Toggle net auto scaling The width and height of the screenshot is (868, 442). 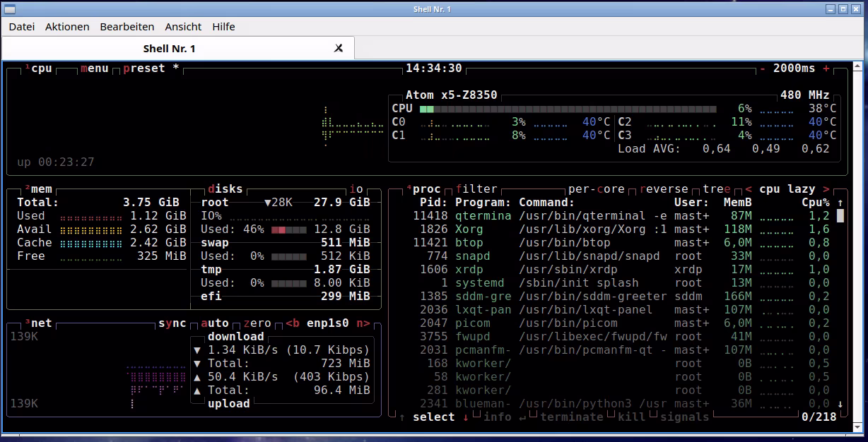pos(215,323)
